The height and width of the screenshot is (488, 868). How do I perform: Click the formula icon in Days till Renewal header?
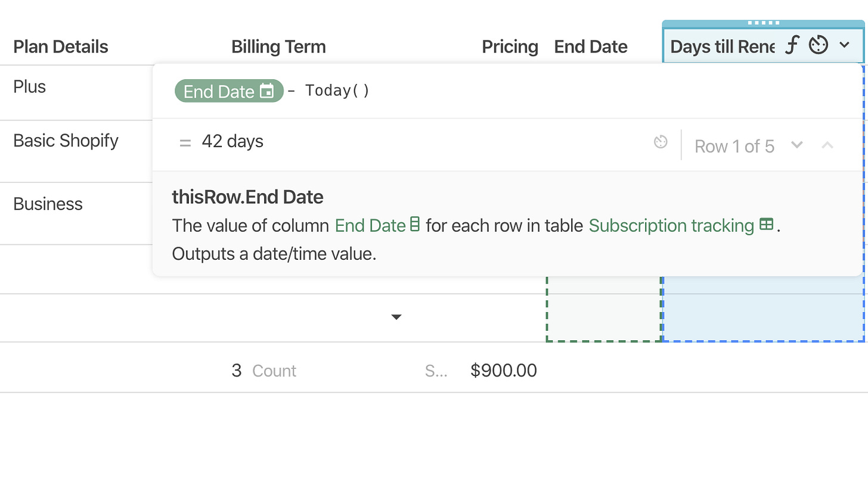[x=791, y=45]
